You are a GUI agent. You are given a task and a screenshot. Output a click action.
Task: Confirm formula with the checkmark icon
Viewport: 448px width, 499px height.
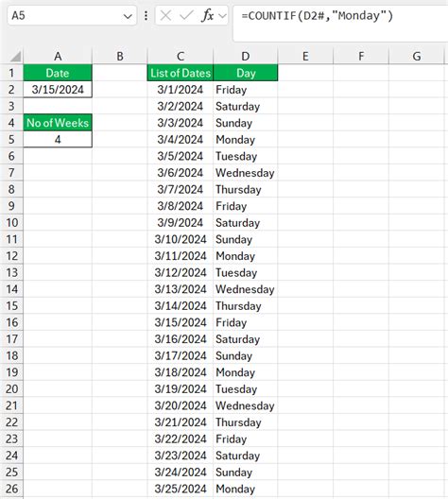pos(186,15)
